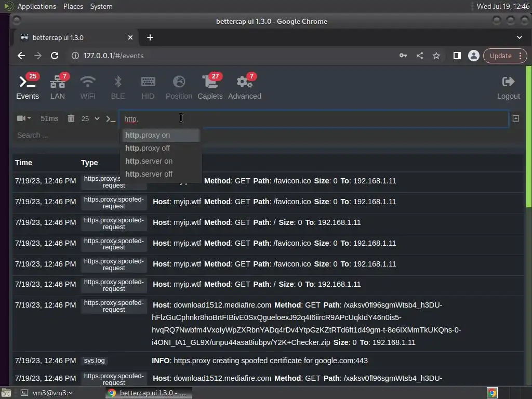532x399 pixels.
Task: Click the Type column header
Action: (x=89, y=163)
